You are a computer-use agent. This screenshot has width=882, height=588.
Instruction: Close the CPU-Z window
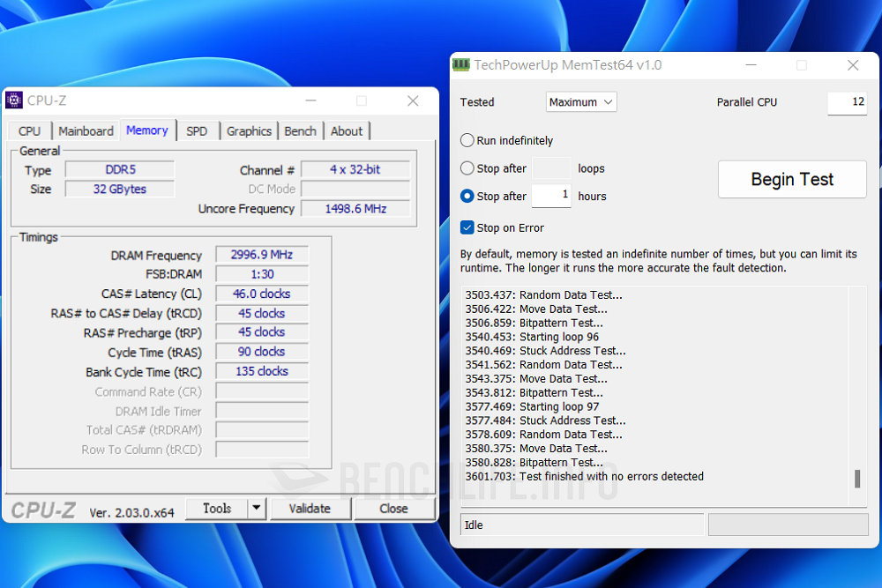[x=413, y=101]
